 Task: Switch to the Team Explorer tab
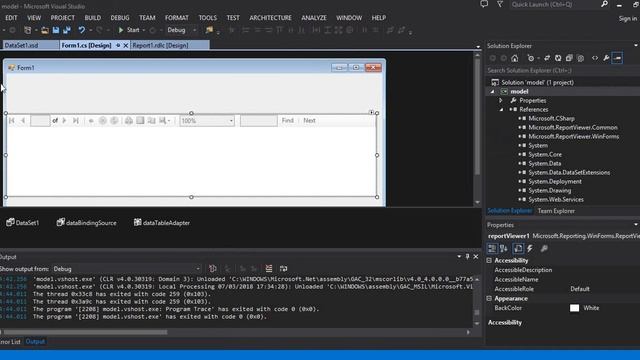556,211
